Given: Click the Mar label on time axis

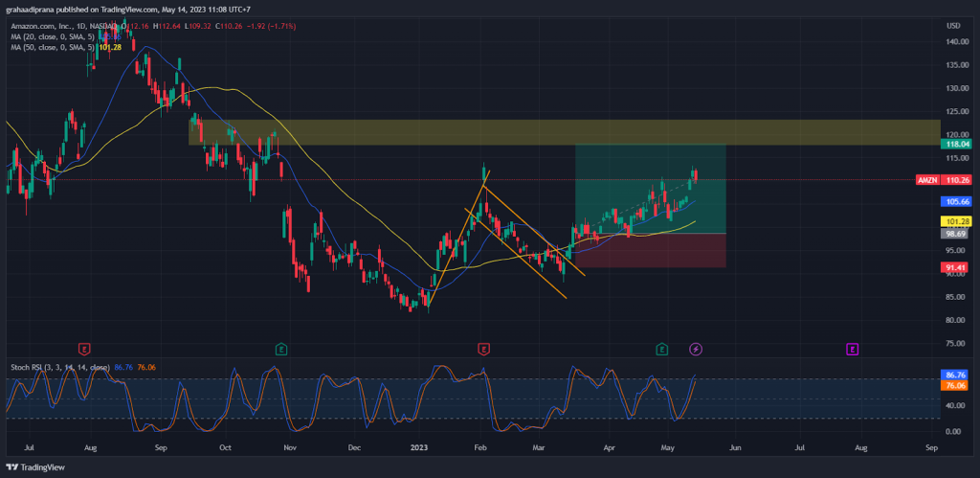Looking at the screenshot, I should pos(538,448).
